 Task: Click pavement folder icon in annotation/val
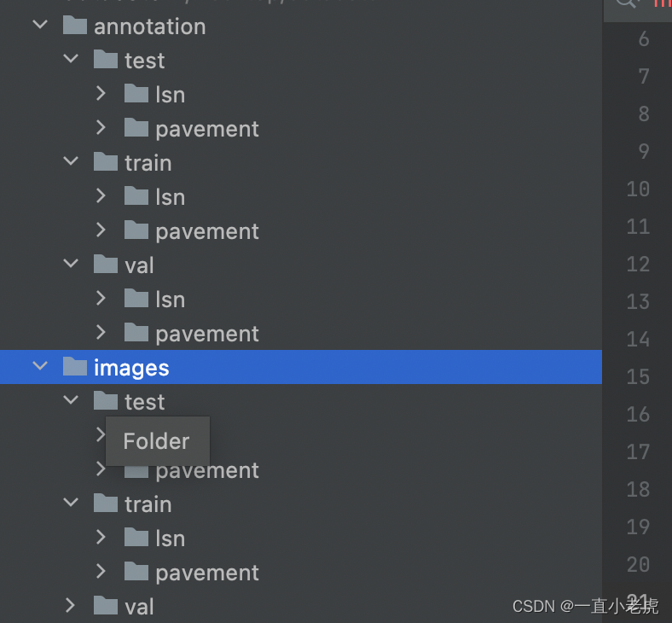136,333
